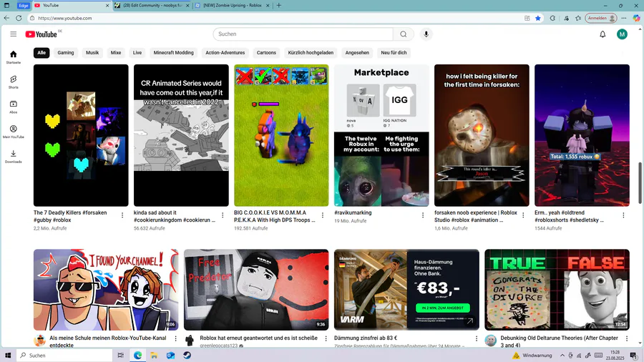The width and height of the screenshot is (644, 362).
Task: Go back with browser back arrow
Action: [6, 18]
